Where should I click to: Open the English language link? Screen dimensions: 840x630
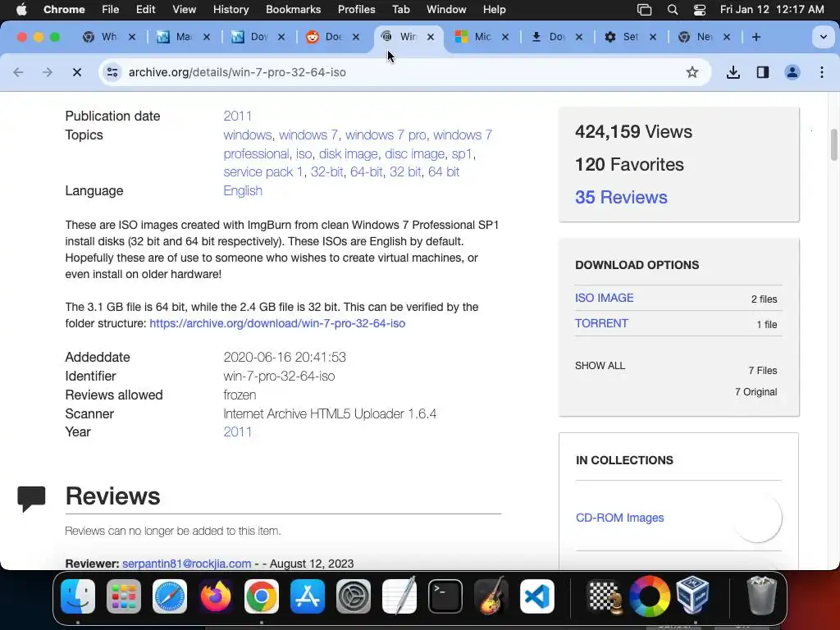click(243, 190)
